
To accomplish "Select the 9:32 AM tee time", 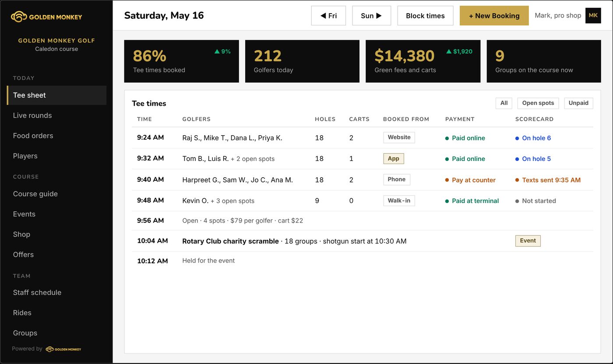I will click(x=363, y=159).
